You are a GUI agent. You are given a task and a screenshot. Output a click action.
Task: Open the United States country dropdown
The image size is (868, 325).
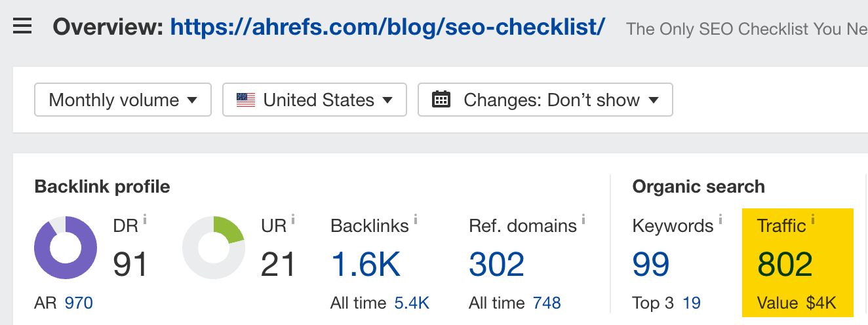[315, 100]
